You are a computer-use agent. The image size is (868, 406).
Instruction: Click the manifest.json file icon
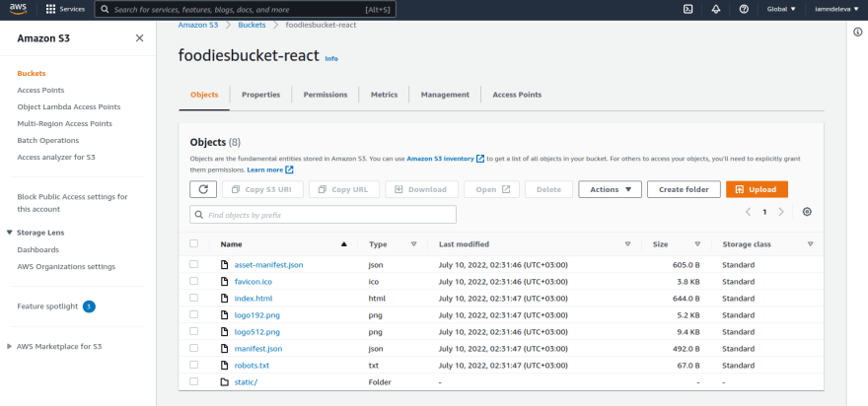click(x=224, y=349)
